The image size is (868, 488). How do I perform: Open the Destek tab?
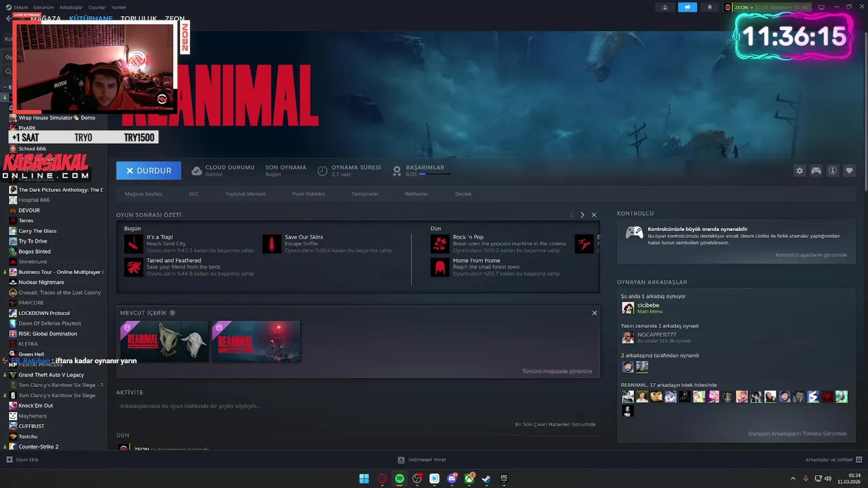point(463,194)
